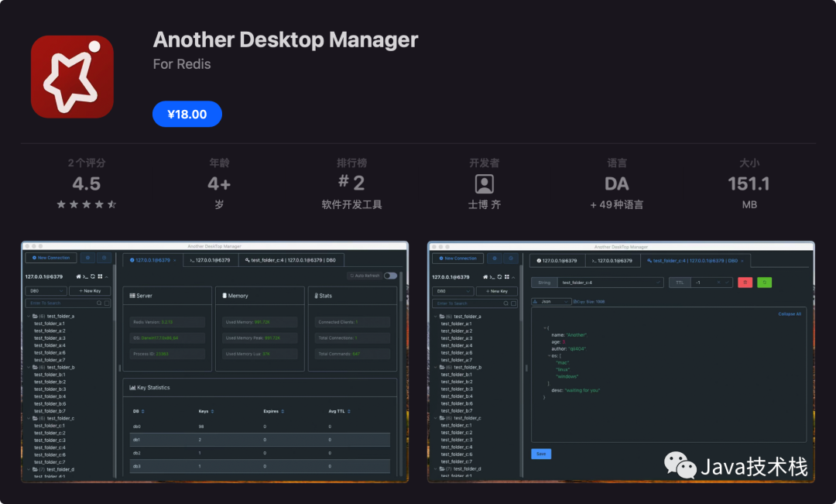Switch to the status 127.0.0.1@6379 info tab in the right screenshot
This screenshot has width=836, height=504.
pos(557,261)
